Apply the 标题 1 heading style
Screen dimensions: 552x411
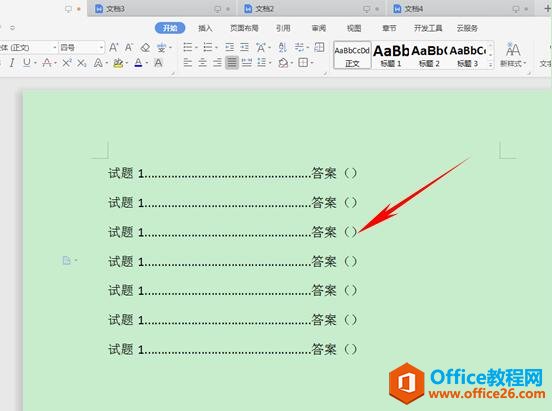391,55
